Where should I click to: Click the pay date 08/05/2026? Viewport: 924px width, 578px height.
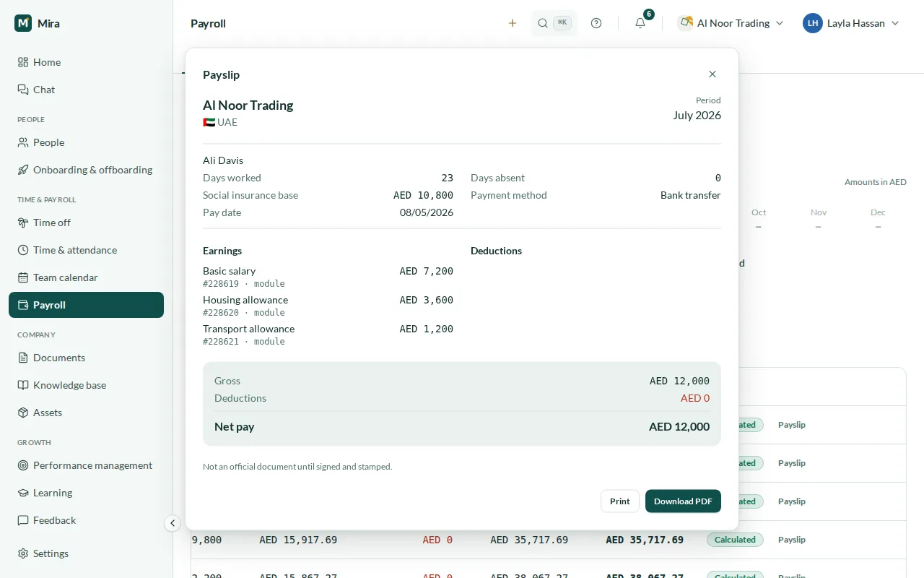[x=427, y=212]
